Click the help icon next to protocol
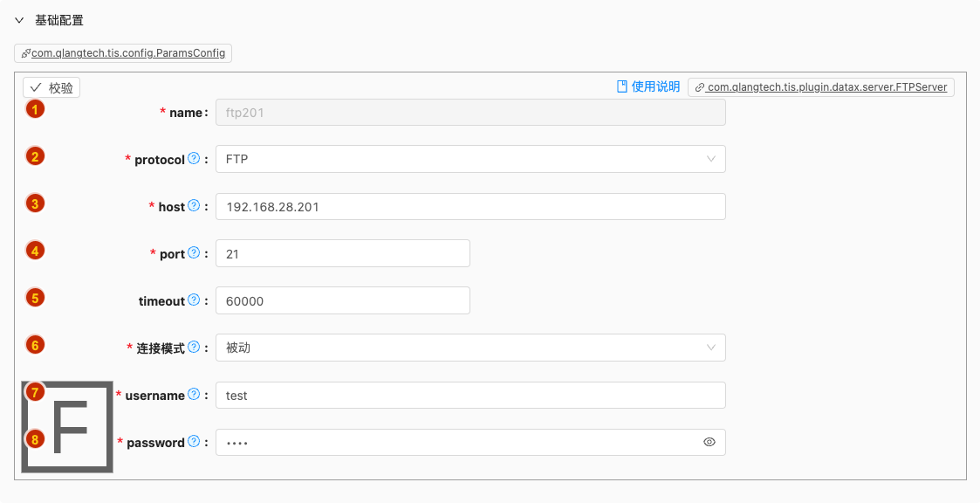The image size is (980, 503). coord(194,159)
